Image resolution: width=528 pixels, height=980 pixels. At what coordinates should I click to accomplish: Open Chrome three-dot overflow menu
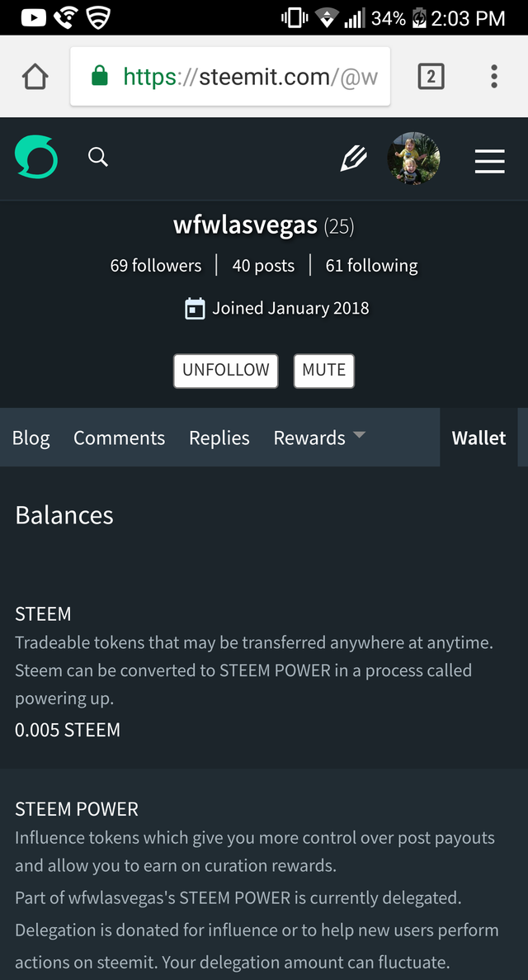[493, 76]
